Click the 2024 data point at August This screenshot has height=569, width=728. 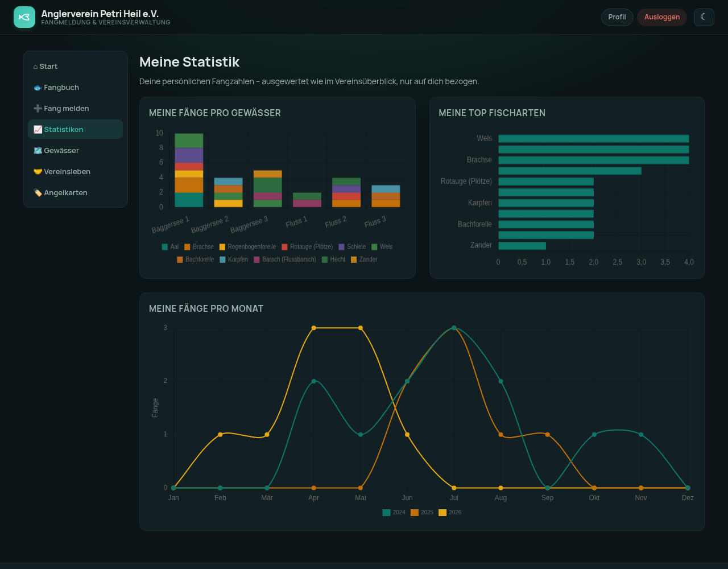tap(500, 381)
